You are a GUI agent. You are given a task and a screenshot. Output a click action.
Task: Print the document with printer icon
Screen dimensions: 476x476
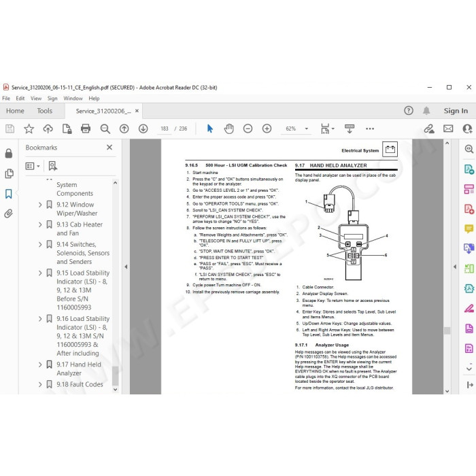(x=86, y=129)
